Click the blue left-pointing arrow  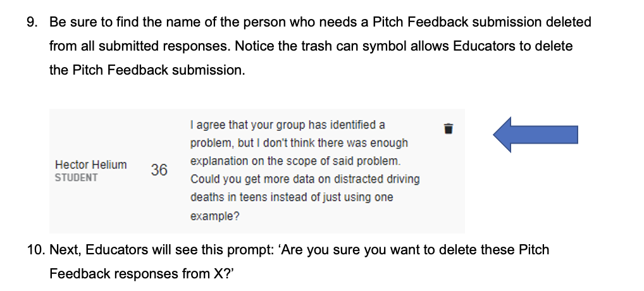coord(535,133)
